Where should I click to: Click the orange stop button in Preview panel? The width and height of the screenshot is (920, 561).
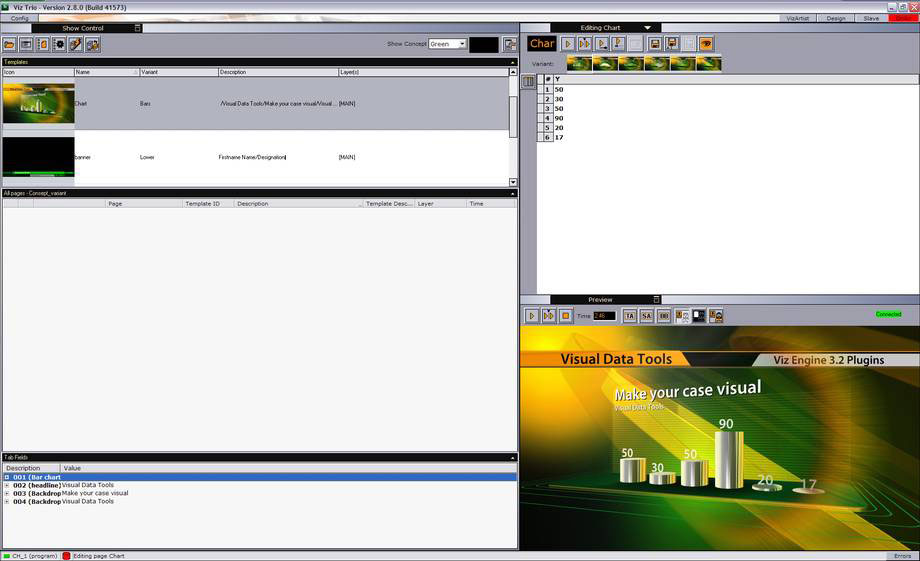click(565, 316)
